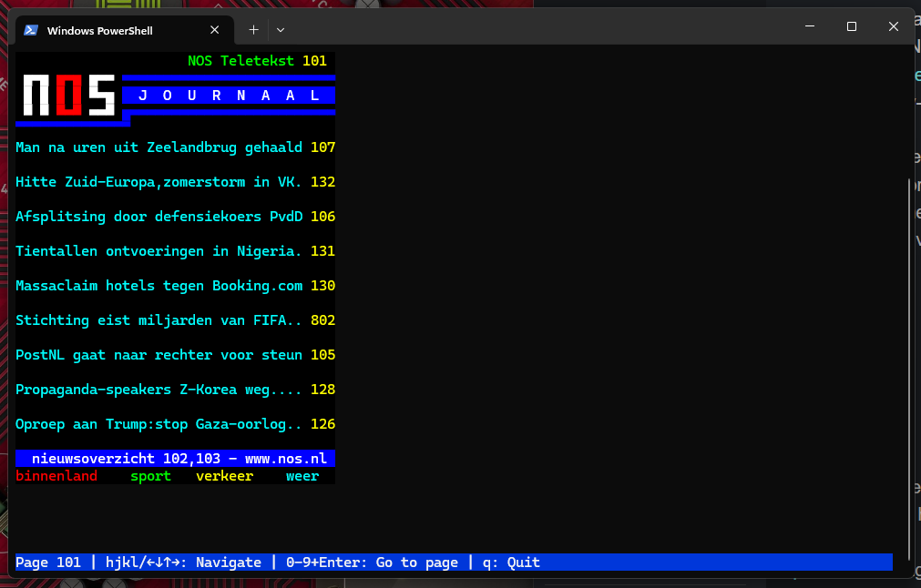This screenshot has height=588, width=921.
Task: Click headline 'Man na uren uit Zeelandbrug gehaald'
Action: (159, 147)
